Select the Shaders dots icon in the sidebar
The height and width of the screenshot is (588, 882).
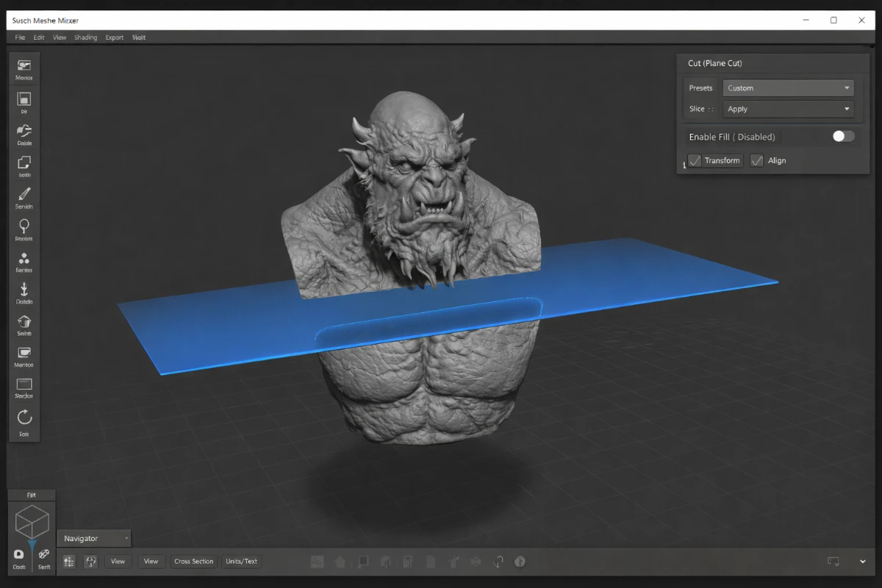point(24,259)
